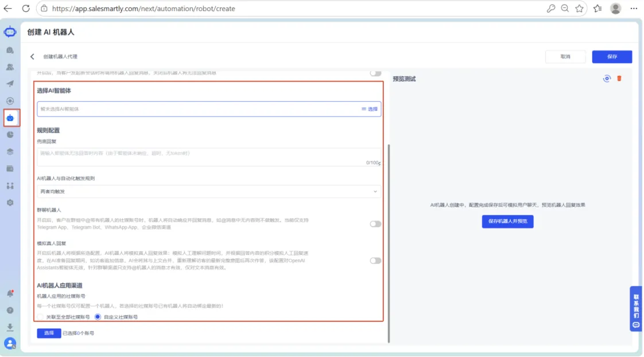Open the browser password key icon

(551, 8)
